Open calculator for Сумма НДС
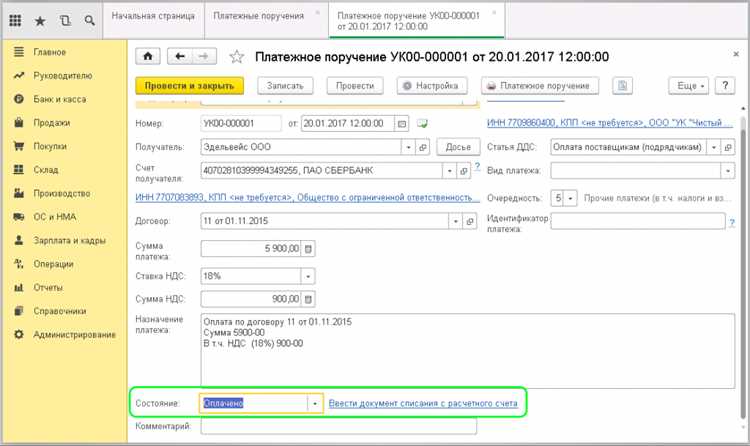750x446 pixels. click(x=309, y=299)
